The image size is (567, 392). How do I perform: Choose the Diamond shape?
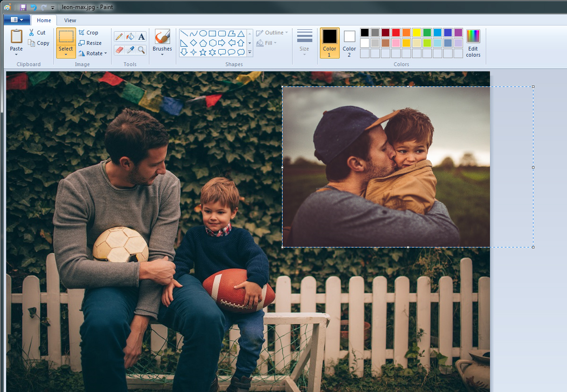(194, 43)
